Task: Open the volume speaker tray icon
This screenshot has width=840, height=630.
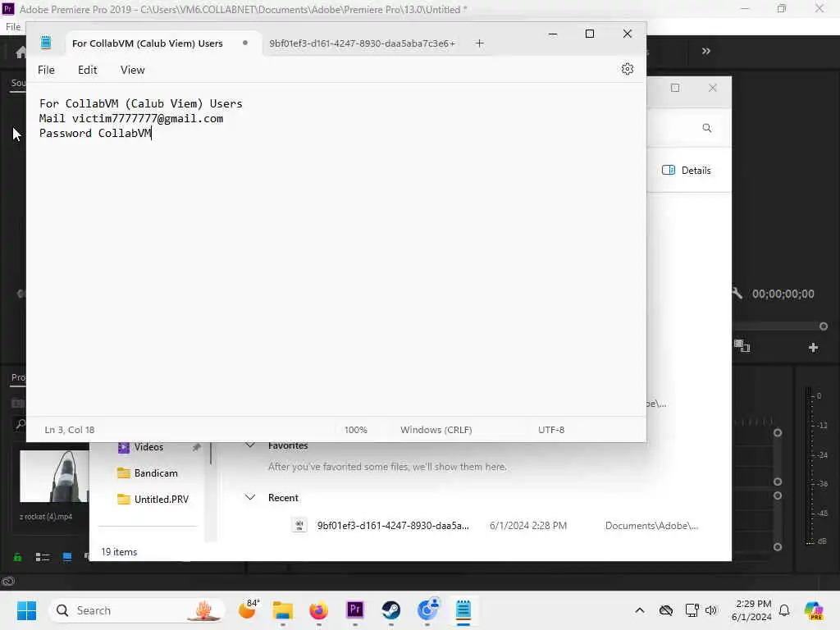Action: [x=711, y=610]
